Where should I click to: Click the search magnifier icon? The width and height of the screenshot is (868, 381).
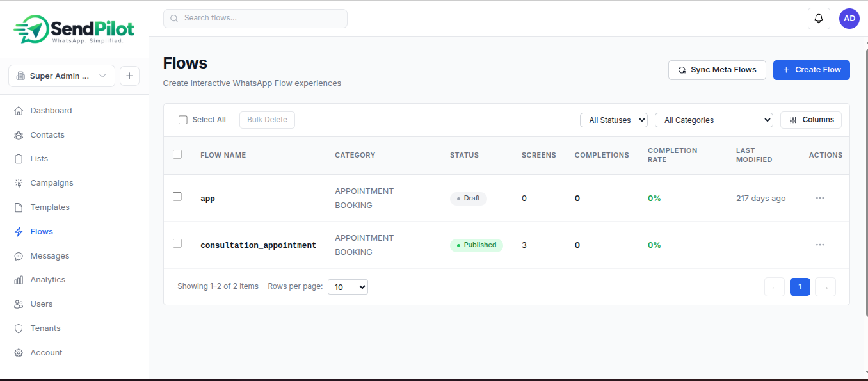[x=174, y=19]
